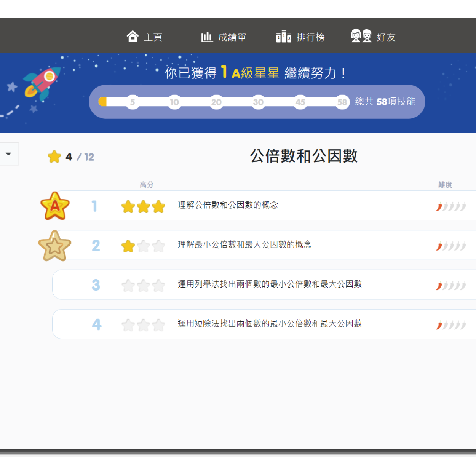The height and width of the screenshot is (476, 476).
Task: Click the 30 milestone on progress bar
Action: point(258,102)
